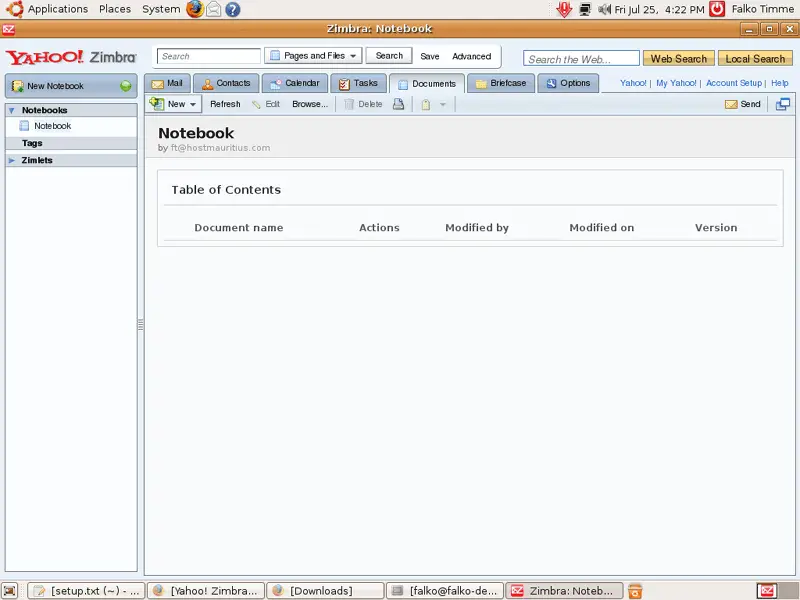
Task: Click the red power shutdown icon
Action: tap(717, 9)
